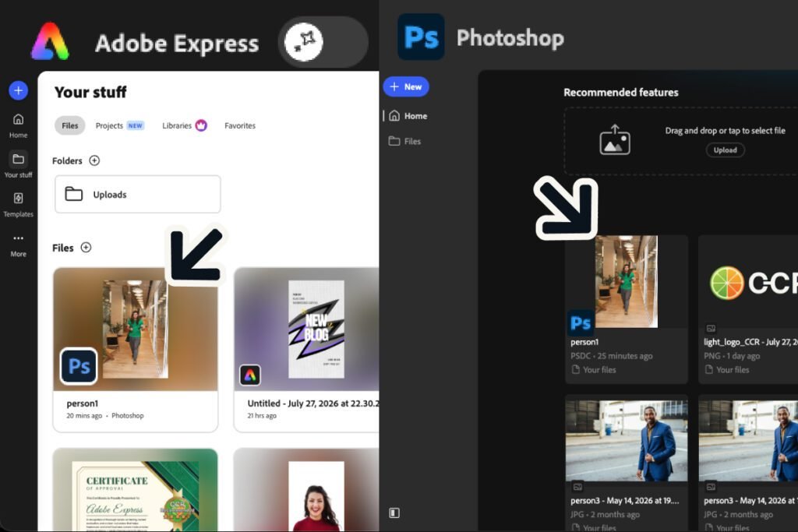Click the folder icon in the Uploads card
This screenshot has height=532, width=798.
(x=74, y=194)
